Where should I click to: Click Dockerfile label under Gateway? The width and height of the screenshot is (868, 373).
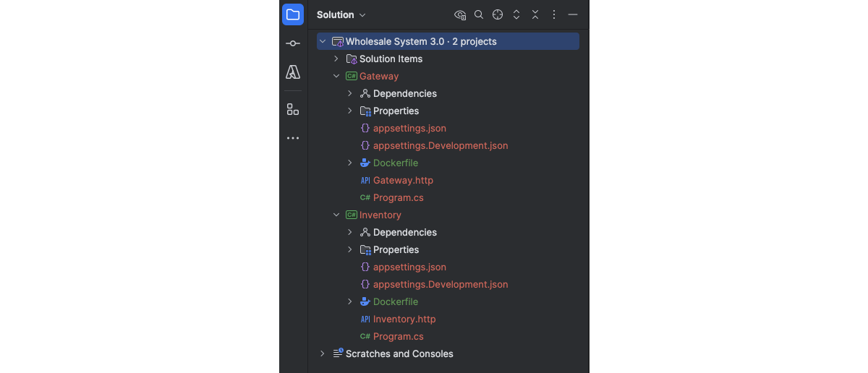[396, 163]
